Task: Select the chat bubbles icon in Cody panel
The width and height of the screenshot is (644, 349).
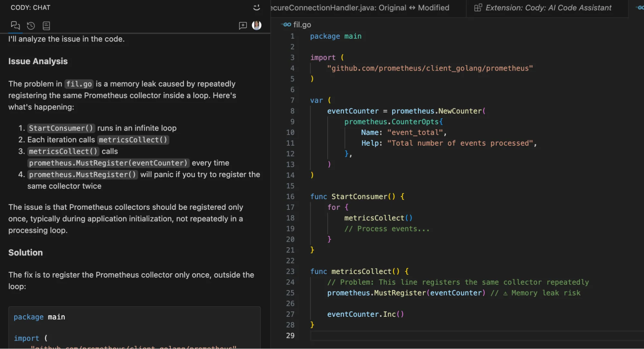Action: (x=15, y=25)
